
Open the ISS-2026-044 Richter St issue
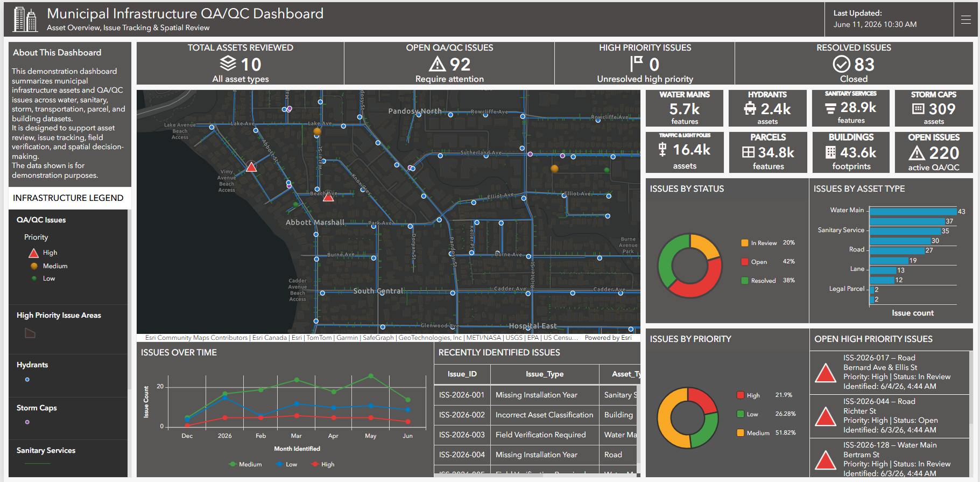pos(889,416)
